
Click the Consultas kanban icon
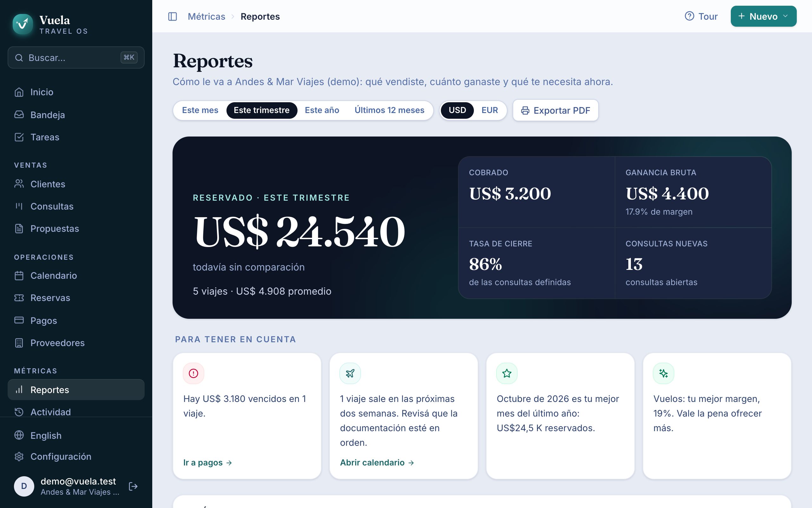[x=19, y=206]
